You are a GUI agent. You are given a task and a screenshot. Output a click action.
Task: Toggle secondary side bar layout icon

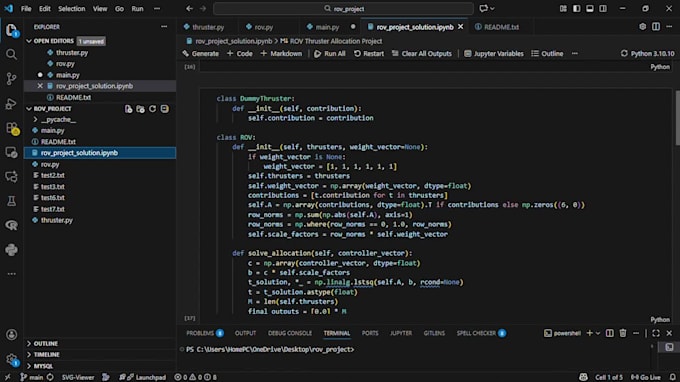[x=603, y=8]
